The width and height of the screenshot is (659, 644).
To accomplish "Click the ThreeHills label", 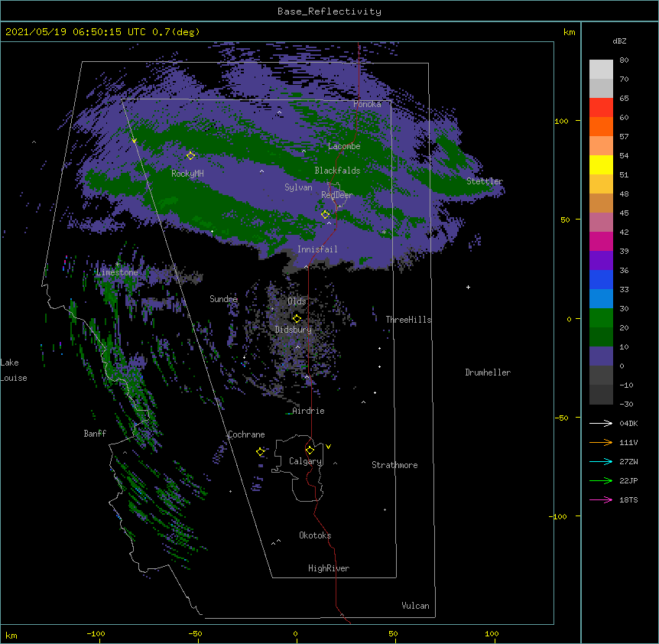I will tap(408, 320).
